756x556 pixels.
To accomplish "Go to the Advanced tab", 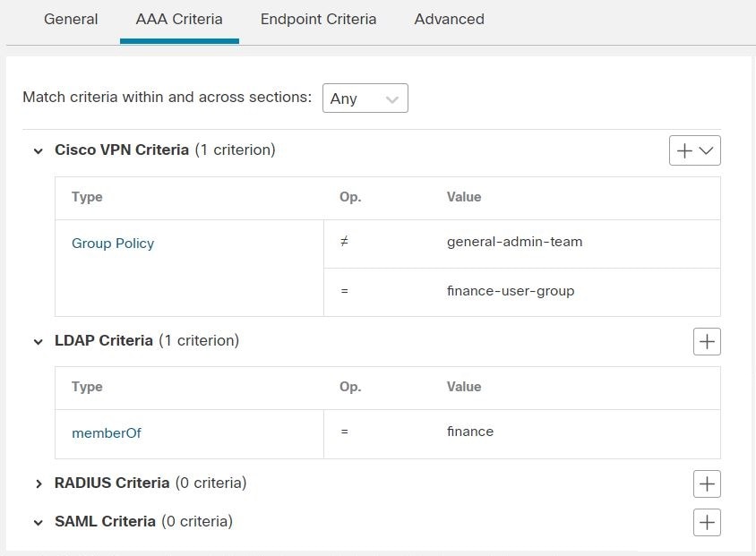I will [x=450, y=20].
